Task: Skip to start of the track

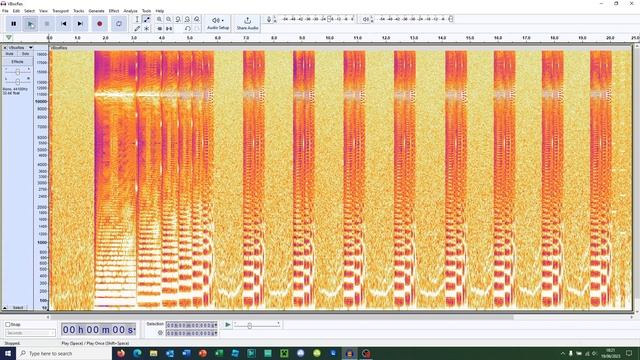Action: click(64, 24)
